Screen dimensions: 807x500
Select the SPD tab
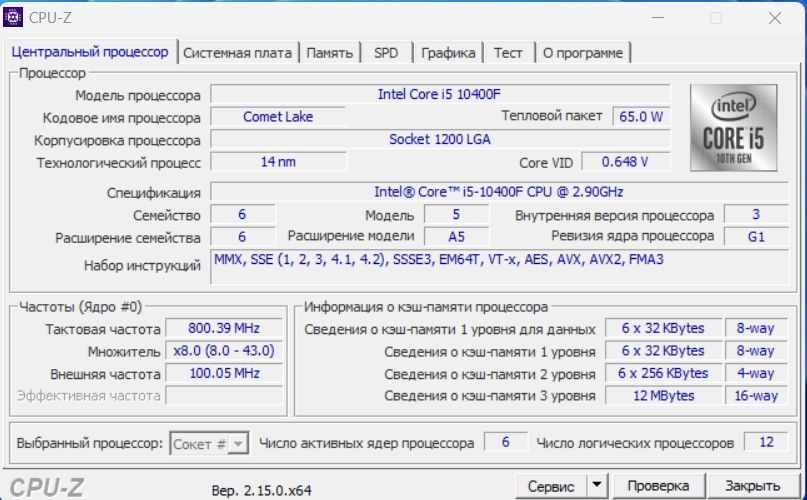[x=386, y=53]
